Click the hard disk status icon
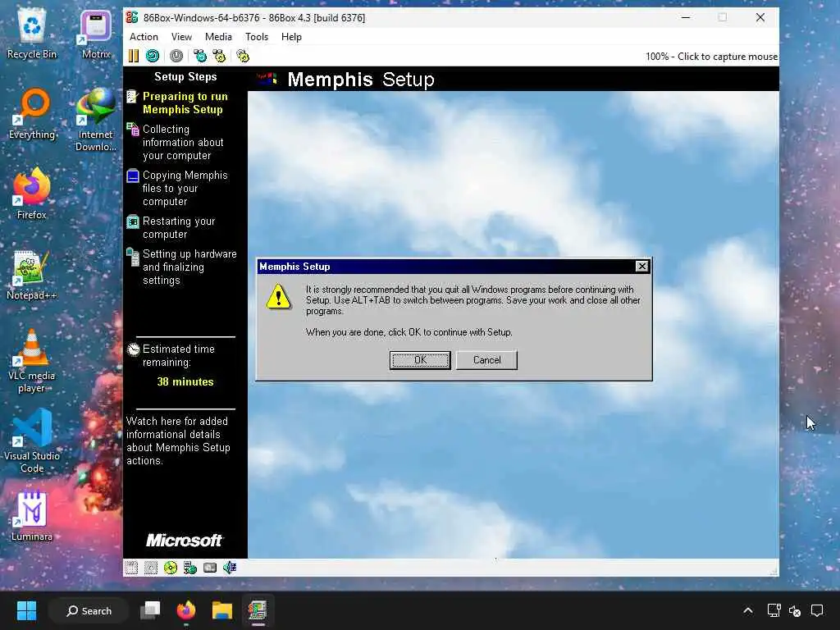The image size is (840, 630). tap(210, 568)
